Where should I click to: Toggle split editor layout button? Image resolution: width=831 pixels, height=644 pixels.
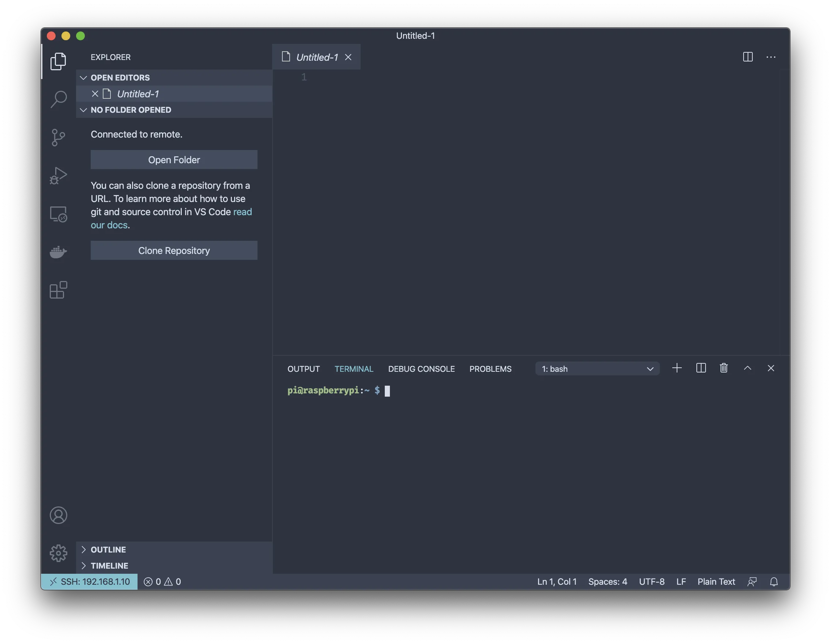point(747,57)
